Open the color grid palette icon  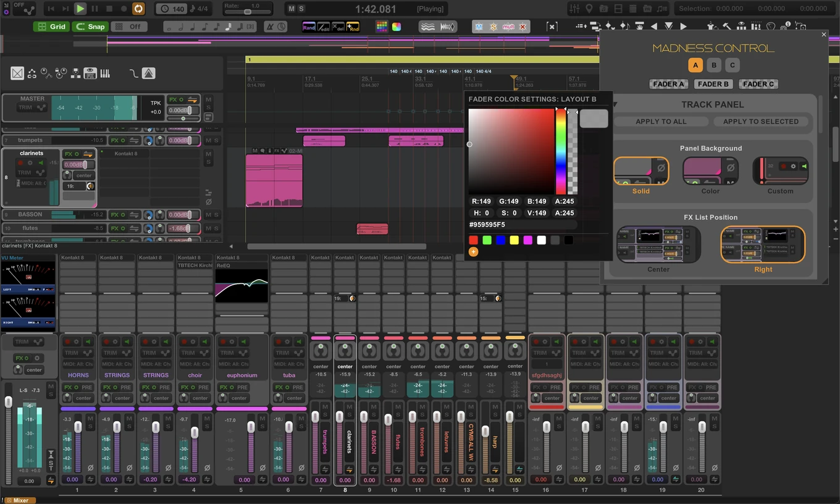[382, 27]
